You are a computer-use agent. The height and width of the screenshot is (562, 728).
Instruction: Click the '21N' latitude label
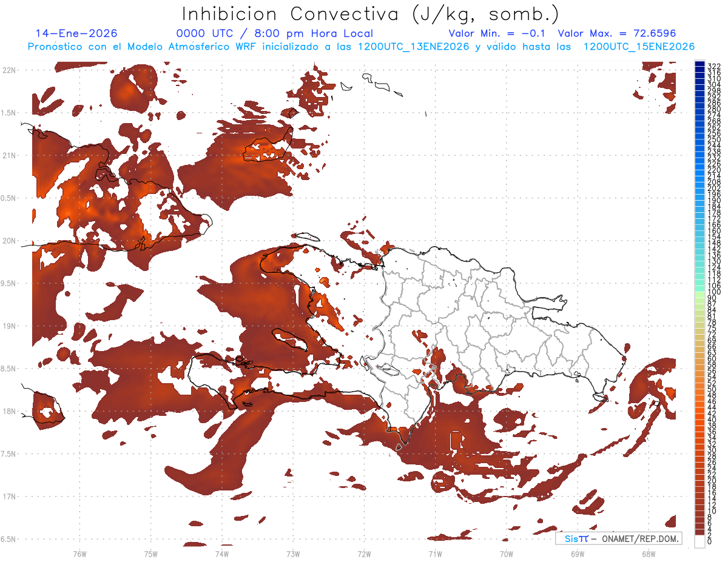(x=9, y=155)
